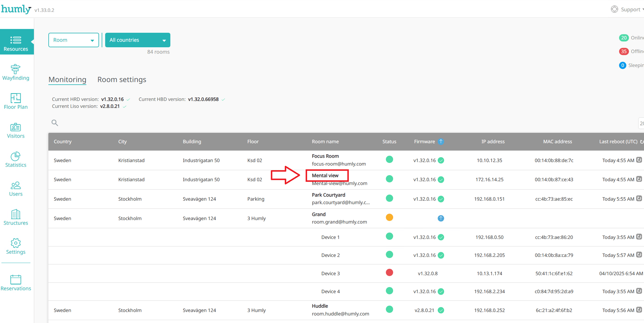Click firmware update icon for Grand room
Image resolution: width=644 pixels, height=323 pixels.
coord(441,218)
